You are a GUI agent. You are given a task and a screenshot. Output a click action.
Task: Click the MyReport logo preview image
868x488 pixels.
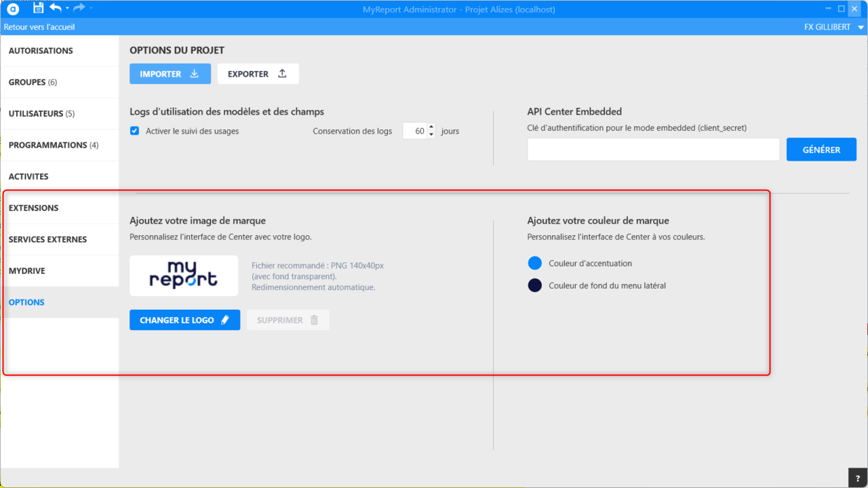tap(184, 275)
